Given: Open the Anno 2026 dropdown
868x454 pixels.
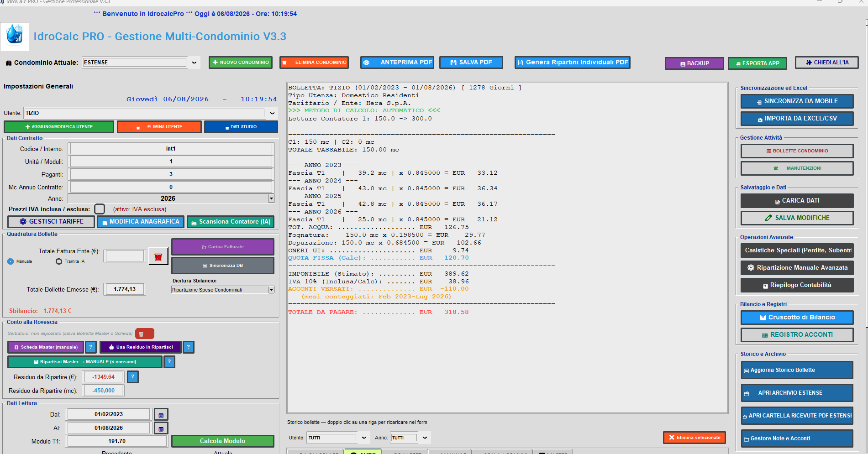Looking at the screenshot, I should pos(271,198).
